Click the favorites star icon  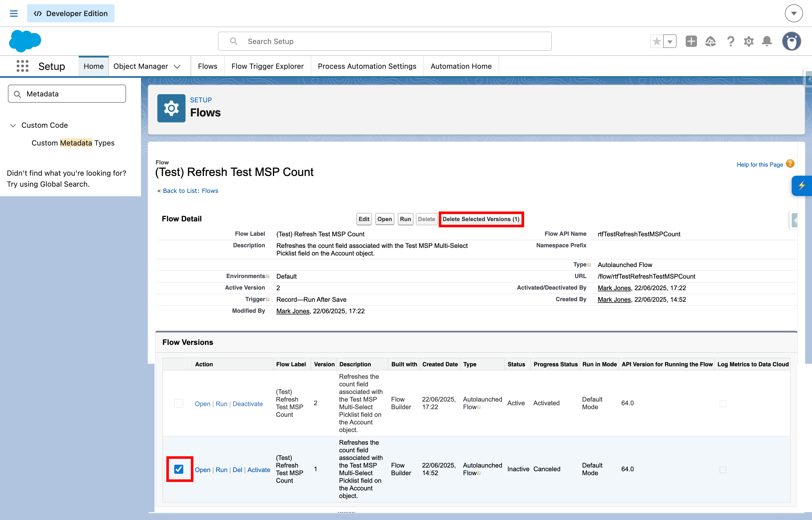[x=656, y=41]
